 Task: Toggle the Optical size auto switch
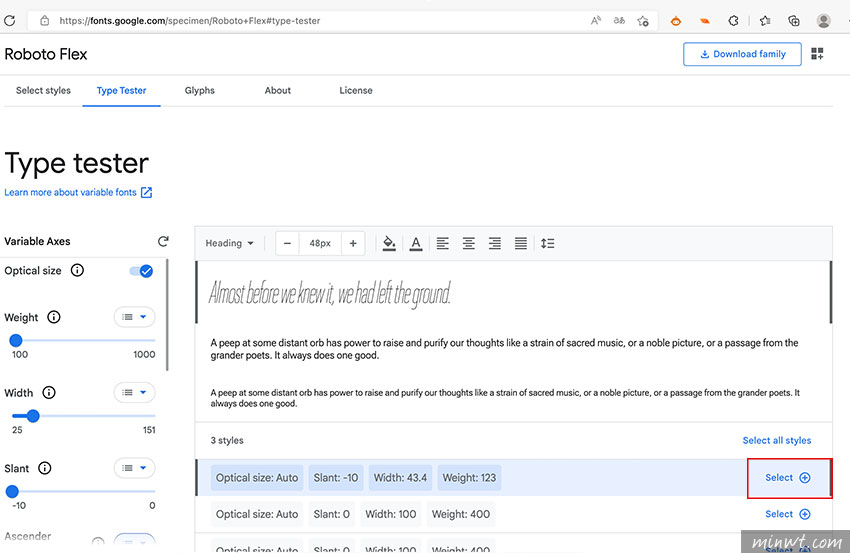[x=141, y=271]
